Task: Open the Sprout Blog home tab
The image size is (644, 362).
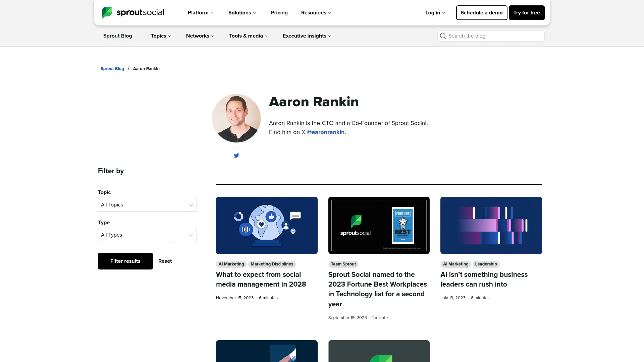Action: 118,36
